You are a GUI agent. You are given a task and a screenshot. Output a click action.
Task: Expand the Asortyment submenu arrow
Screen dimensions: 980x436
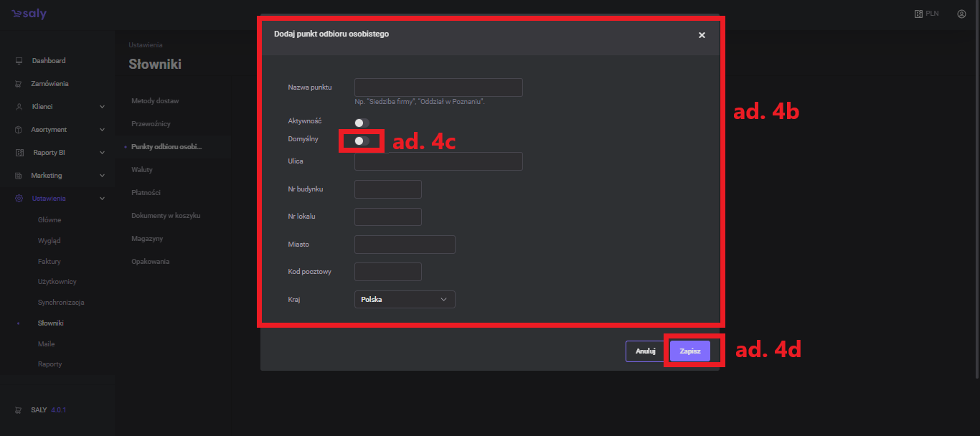pos(102,130)
